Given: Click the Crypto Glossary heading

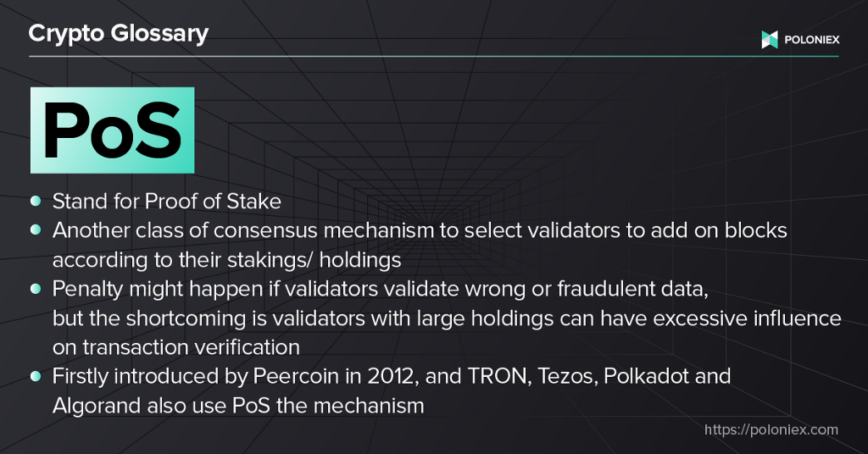Looking at the screenshot, I should pyautogui.click(x=119, y=34).
